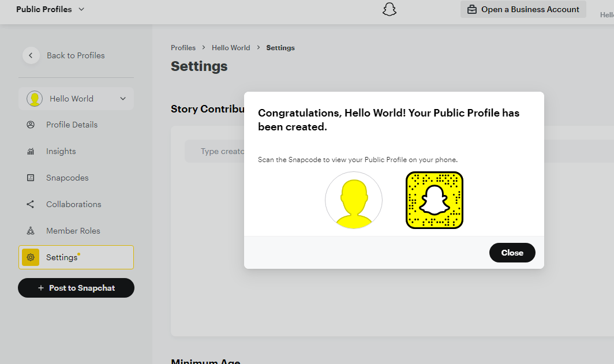Open Hello World breadcrumb link
Image resolution: width=614 pixels, height=364 pixels.
click(x=231, y=48)
